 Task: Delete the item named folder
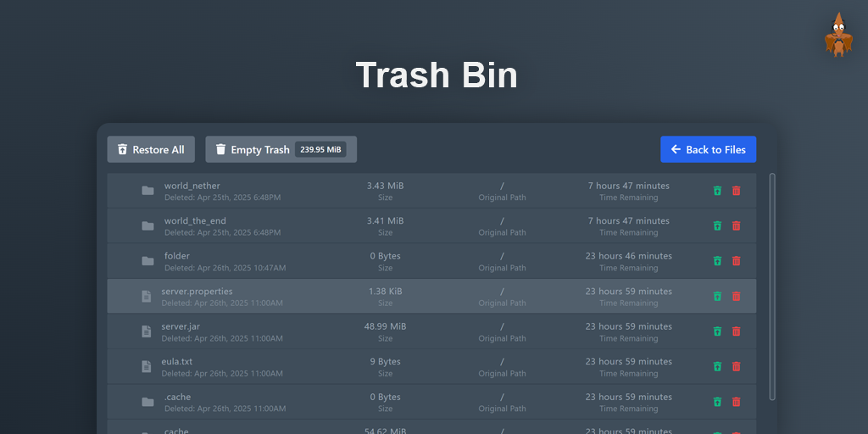[x=737, y=261]
